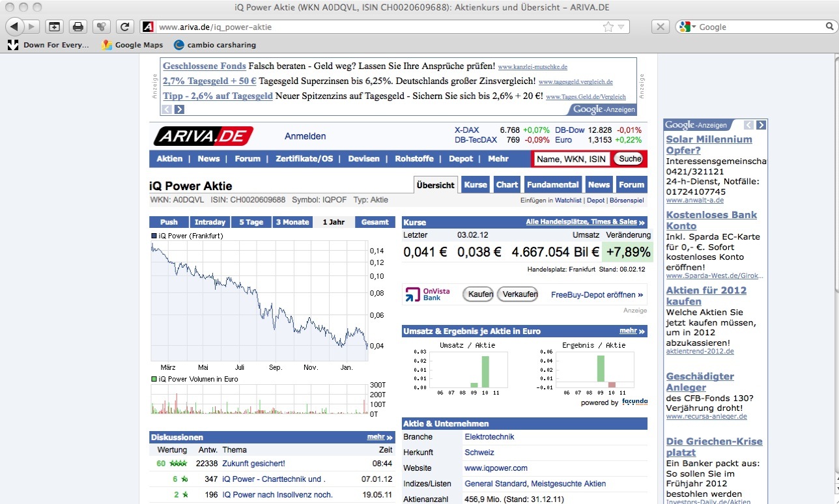This screenshot has height=504, width=839.
Task: Open the Zukunft gesichert! discussion
Action: point(253,464)
